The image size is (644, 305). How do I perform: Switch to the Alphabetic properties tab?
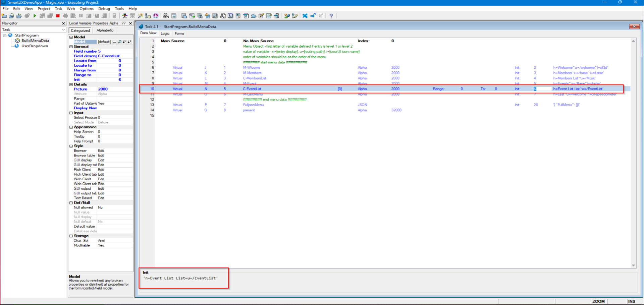click(x=105, y=30)
